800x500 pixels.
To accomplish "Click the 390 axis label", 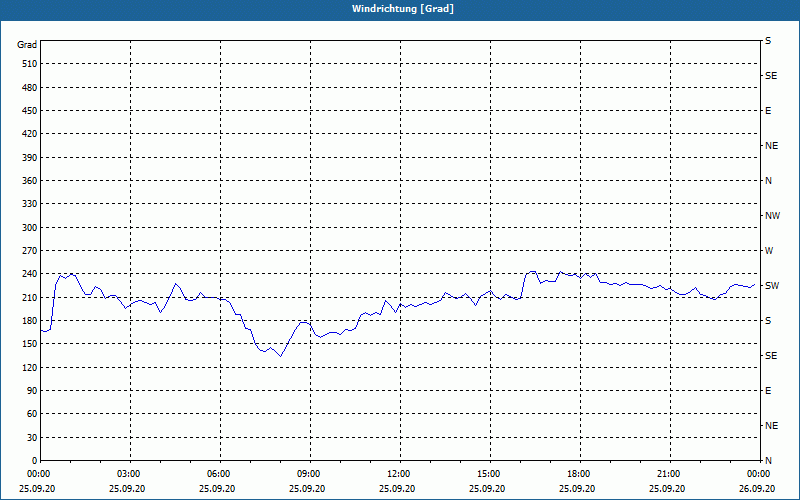I will coord(30,158).
